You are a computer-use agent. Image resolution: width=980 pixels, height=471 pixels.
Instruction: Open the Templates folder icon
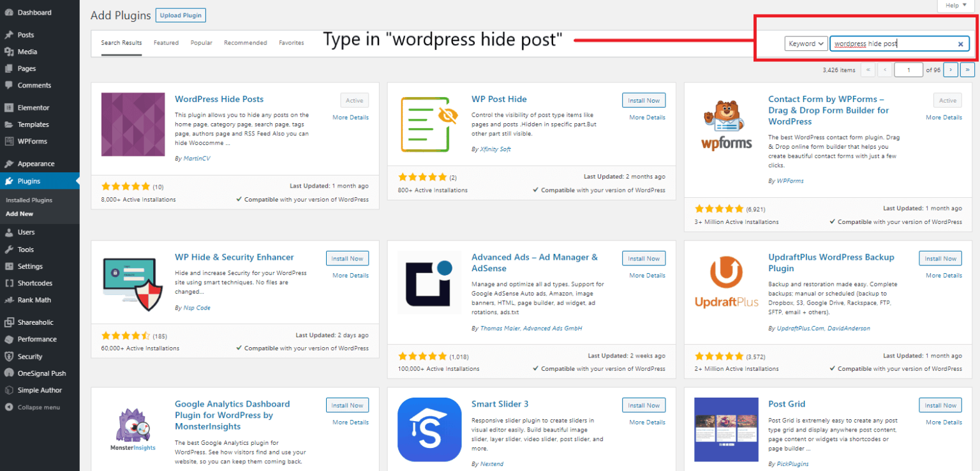coord(8,124)
